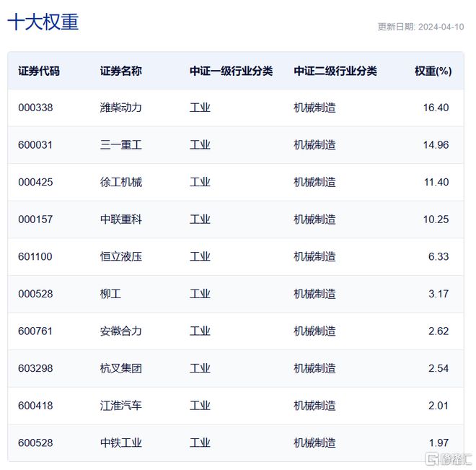The image size is (476, 470).
Task: Click 工业 in the 徐工机械 row
Action: (x=200, y=182)
